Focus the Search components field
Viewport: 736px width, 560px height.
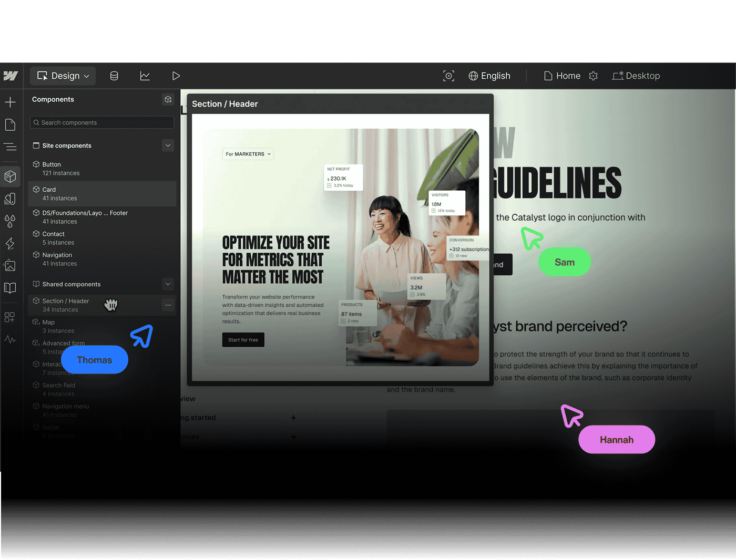click(x=102, y=122)
